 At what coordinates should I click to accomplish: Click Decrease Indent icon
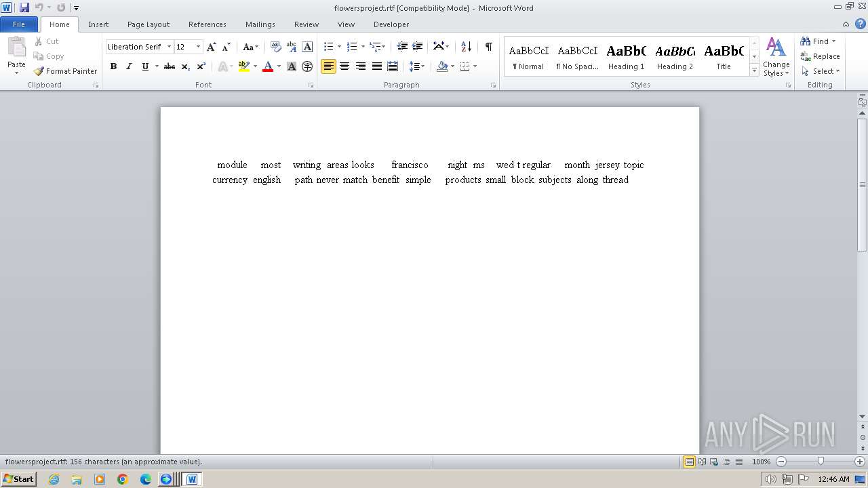pyautogui.click(x=402, y=47)
